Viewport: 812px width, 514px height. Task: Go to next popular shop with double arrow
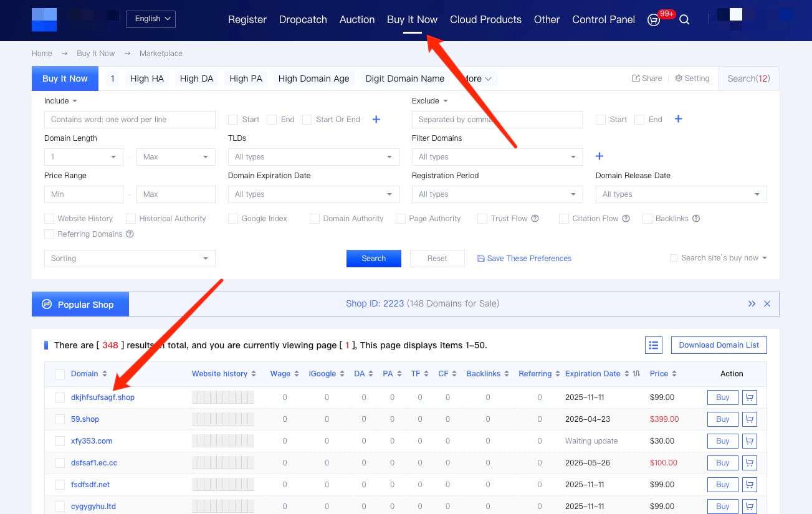(x=752, y=304)
